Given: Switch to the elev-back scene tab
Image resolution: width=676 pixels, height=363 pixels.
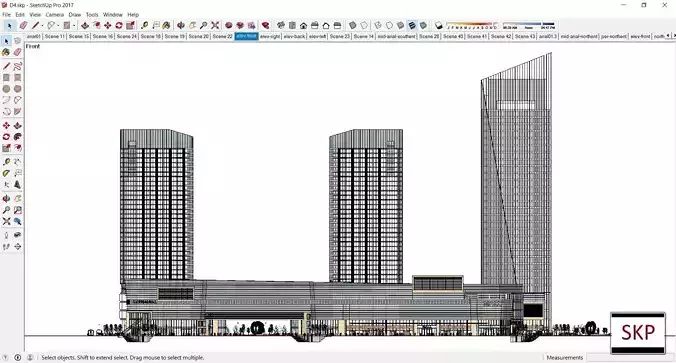Looking at the screenshot, I should point(294,36).
